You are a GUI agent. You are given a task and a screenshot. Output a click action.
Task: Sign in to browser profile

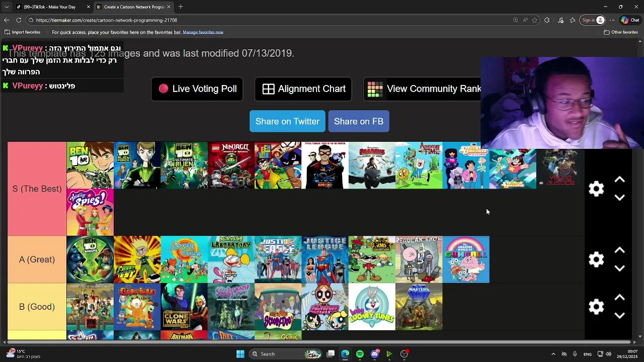pos(593,20)
